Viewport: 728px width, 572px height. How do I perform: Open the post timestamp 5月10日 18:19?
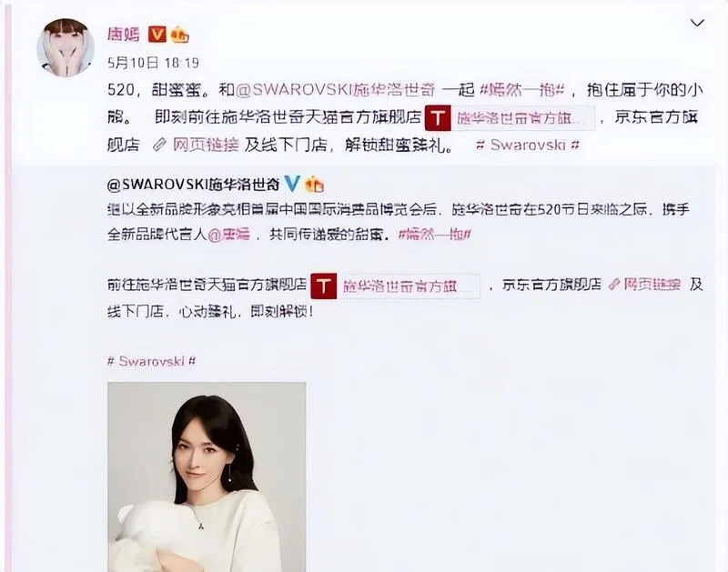pyautogui.click(x=153, y=63)
